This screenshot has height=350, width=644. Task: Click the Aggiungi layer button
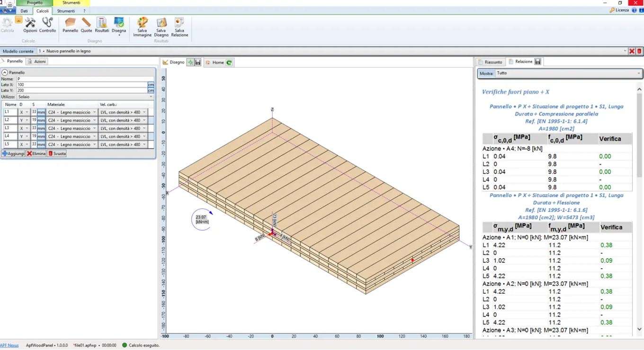point(13,153)
